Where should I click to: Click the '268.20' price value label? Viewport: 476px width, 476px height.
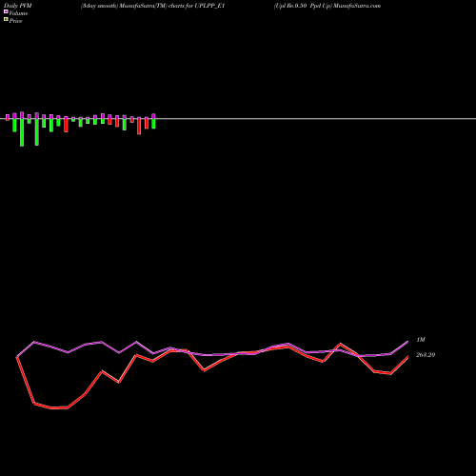click(426, 355)
